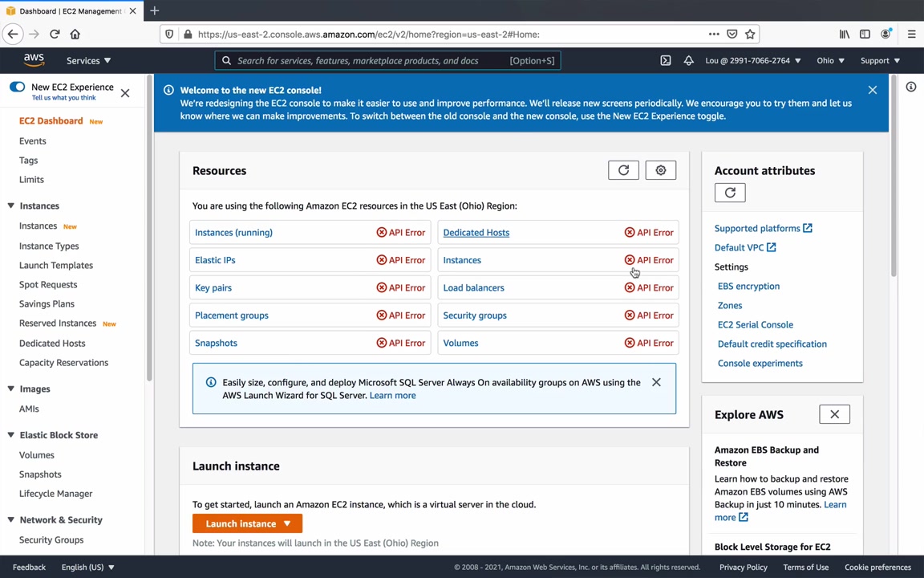This screenshot has width=924, height=578.
Task: Click the AWS logo home icon
Action: point(34,60)
